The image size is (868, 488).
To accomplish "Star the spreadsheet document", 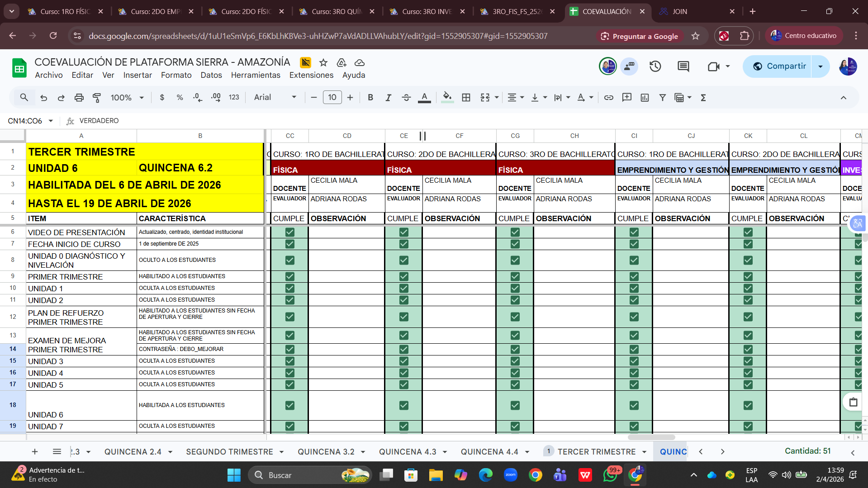I will tap(323, 62).
